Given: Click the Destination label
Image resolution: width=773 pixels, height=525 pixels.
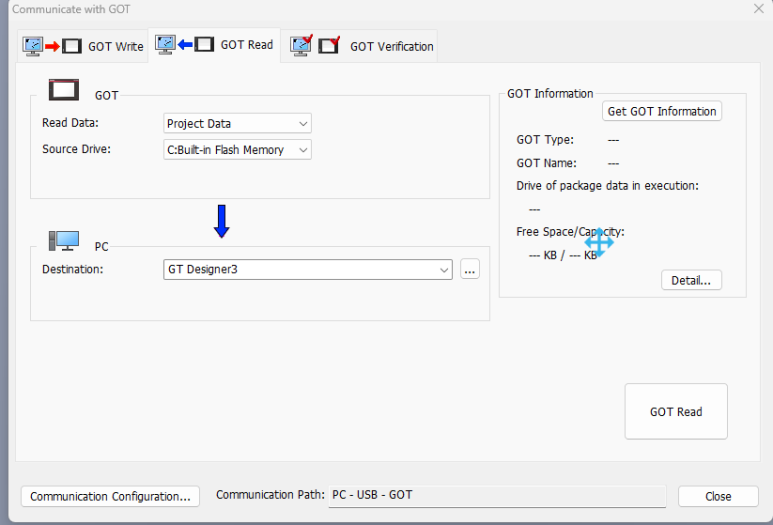Looking at the screenshot, I should tap(73, 269).
